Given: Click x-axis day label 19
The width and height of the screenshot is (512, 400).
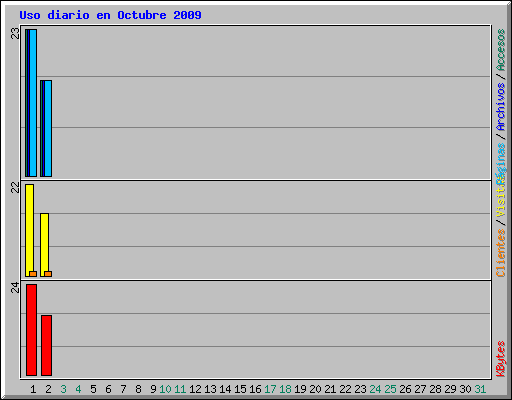Looking at the screenshot, I should pyautogui.click(x=300, y=389).
